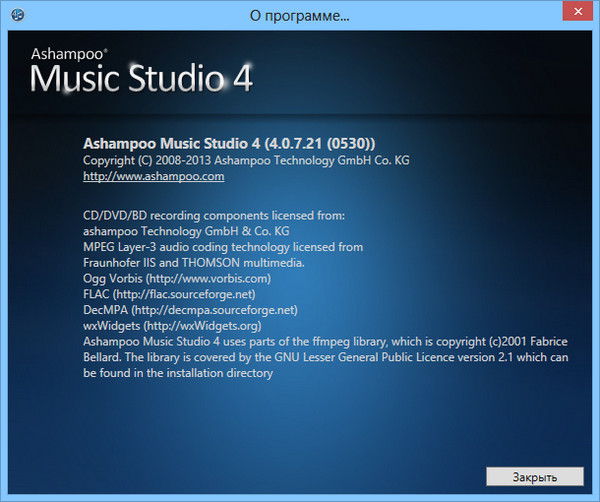Click the 'CD/DVD/BD recording components' line

(214, 216)
